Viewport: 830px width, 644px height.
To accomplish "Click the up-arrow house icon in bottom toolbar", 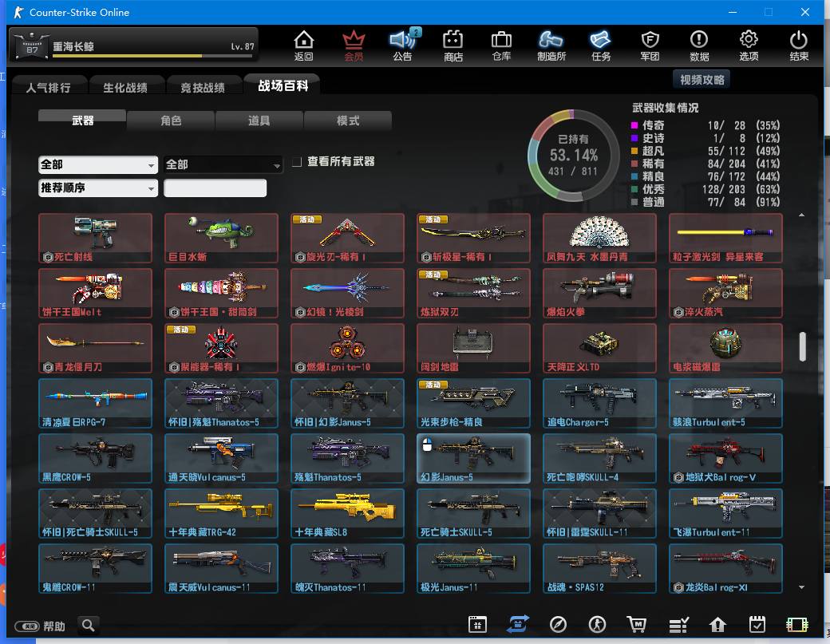I will (x=717, y=625).
